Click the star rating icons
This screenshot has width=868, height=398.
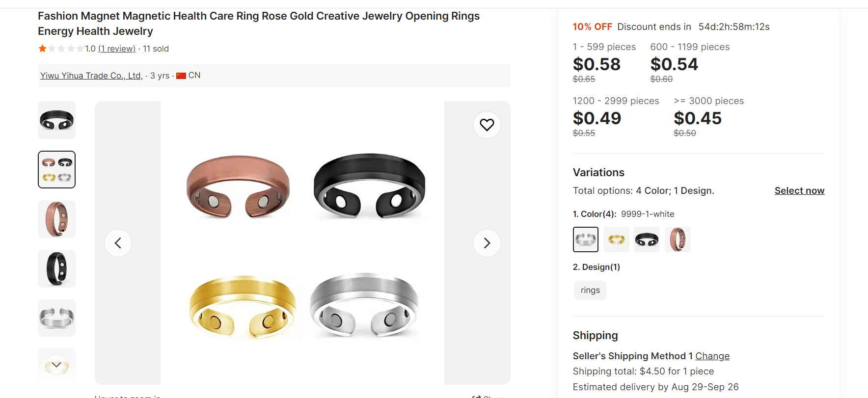[x=61, y=49]
